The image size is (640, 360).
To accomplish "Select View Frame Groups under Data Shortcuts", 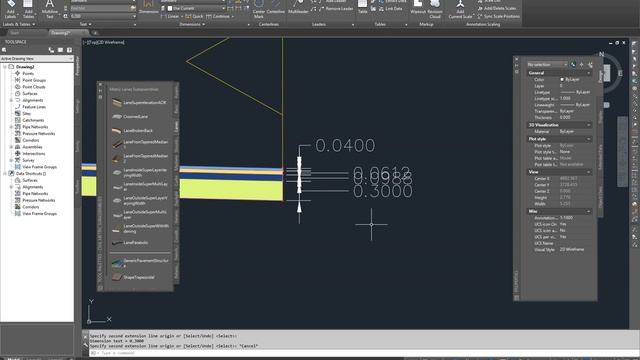I will (39, 213).
